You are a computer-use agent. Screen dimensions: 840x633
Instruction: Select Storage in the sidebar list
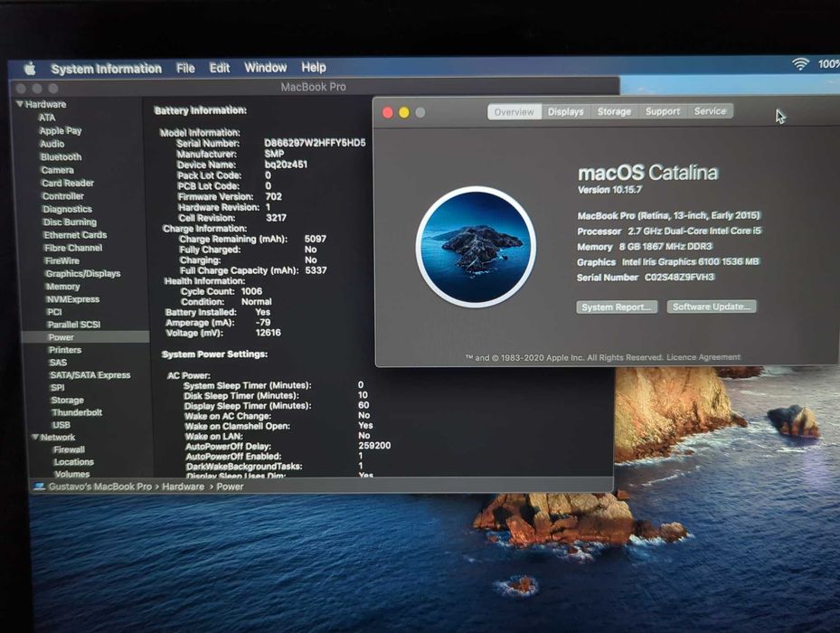[x=68, y=400]
